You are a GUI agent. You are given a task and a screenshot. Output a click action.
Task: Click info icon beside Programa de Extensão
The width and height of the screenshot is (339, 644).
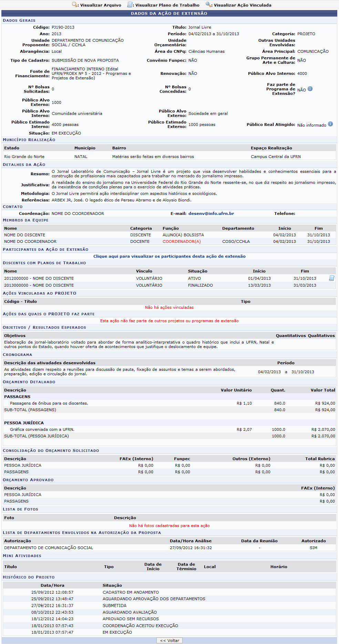(x=310, y=89)
